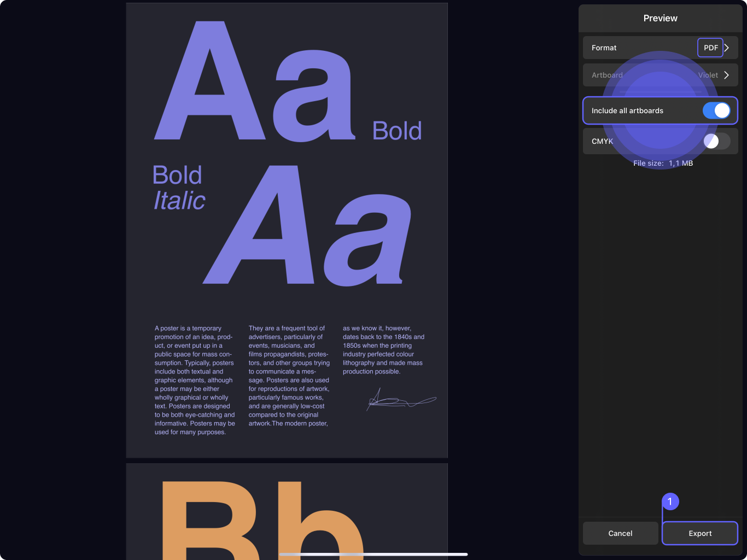747x560 pixels.
Task: Click the Artboard row chevron
Action: point(728,75)
